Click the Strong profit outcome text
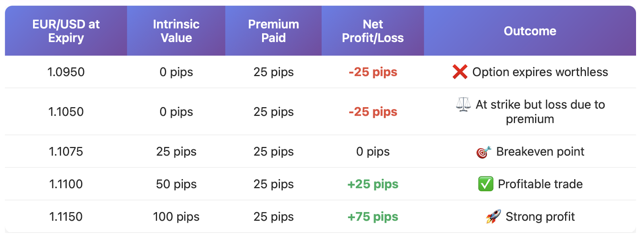 (x=540, y=217)
